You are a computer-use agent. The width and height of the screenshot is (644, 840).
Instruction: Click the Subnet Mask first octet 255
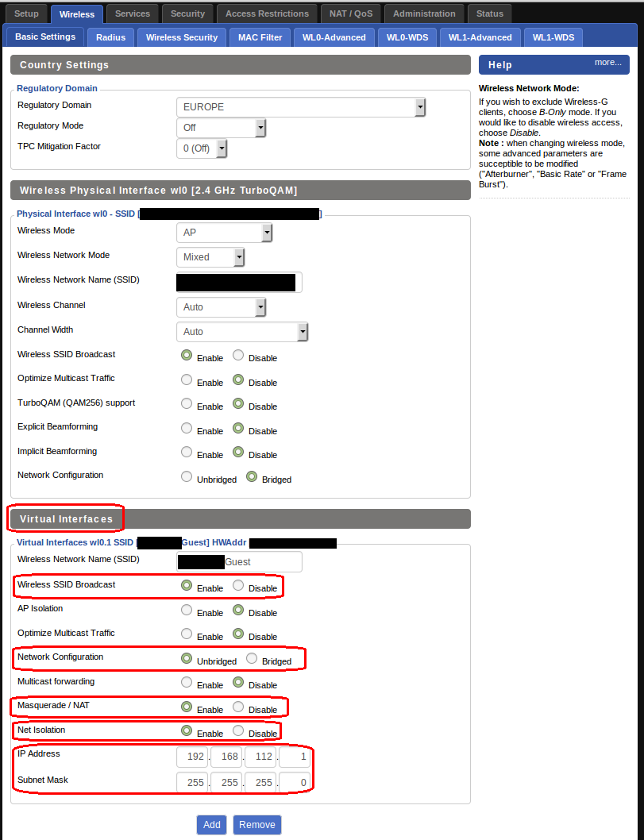coord(192,783)
